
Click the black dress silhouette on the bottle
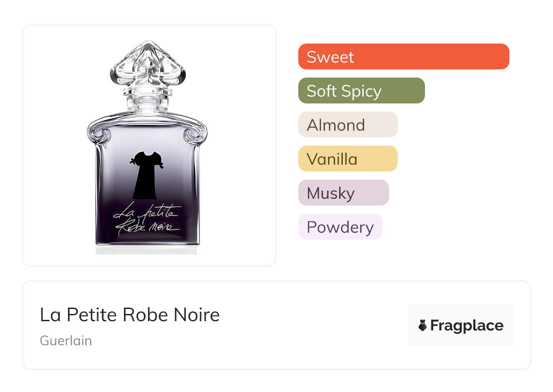coord(145,178)
